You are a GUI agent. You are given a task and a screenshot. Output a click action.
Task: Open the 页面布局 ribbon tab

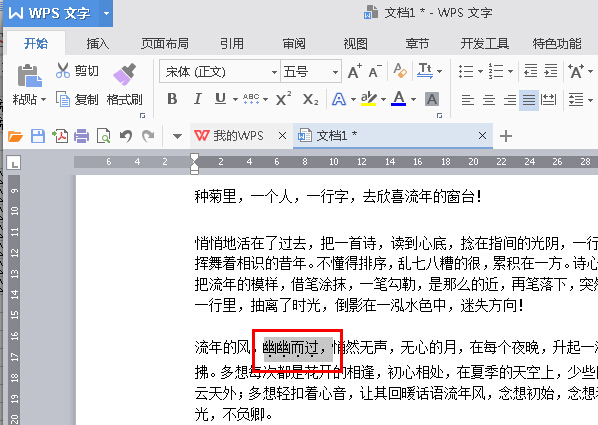165,44
